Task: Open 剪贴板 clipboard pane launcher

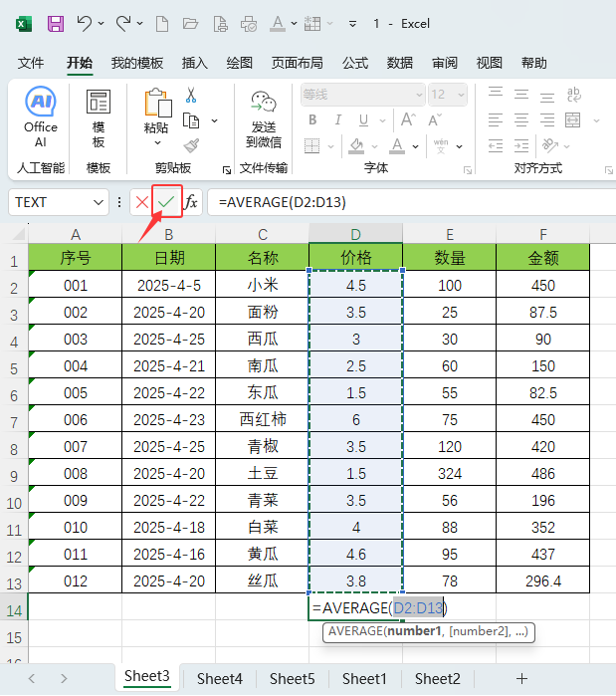Action: (227, 170)
